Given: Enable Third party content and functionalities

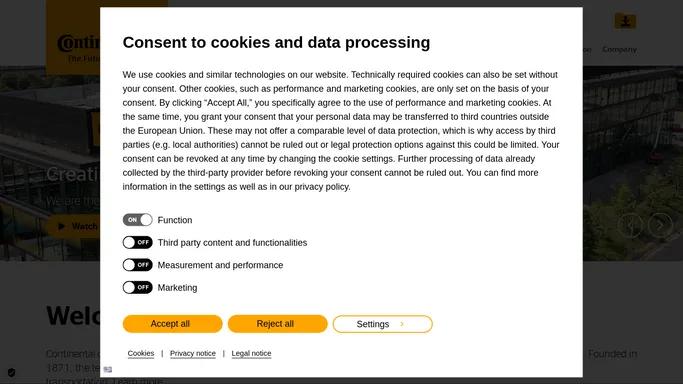Looking at the screenshot, I should [x=137, y=243].
